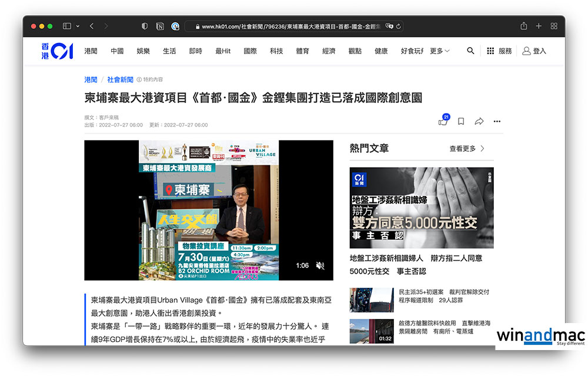The width and height of the screenshot is (588, 376).
Task: Expand 查看更多 in popular articles
Action: tap(467, 149)
